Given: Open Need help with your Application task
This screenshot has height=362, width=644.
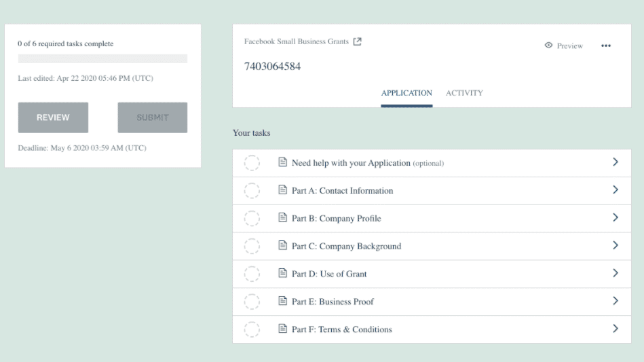Looking at the screenshot, I should [x=432, y=163].
